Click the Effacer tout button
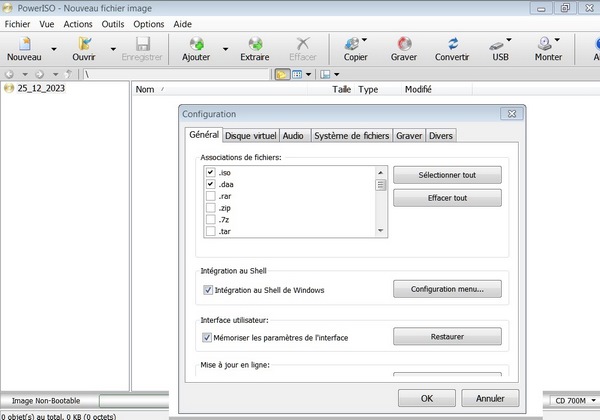Image resolution: width=600 pixels, height=420 pixels. coord(447,198)
